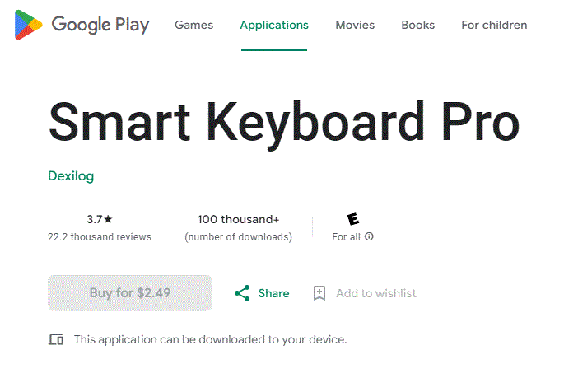View the 22.2 thousand reviews

coord(100,236)
